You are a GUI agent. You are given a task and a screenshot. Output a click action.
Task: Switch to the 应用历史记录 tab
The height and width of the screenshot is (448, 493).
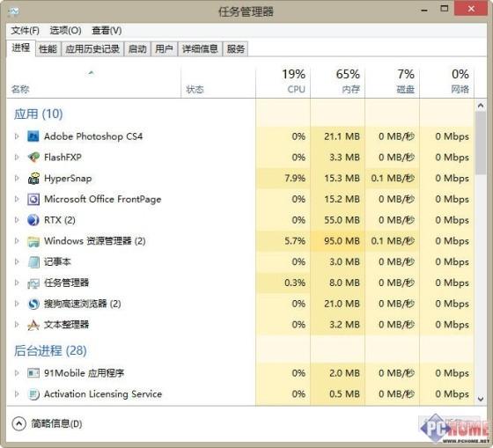click(x=92, y=49)
